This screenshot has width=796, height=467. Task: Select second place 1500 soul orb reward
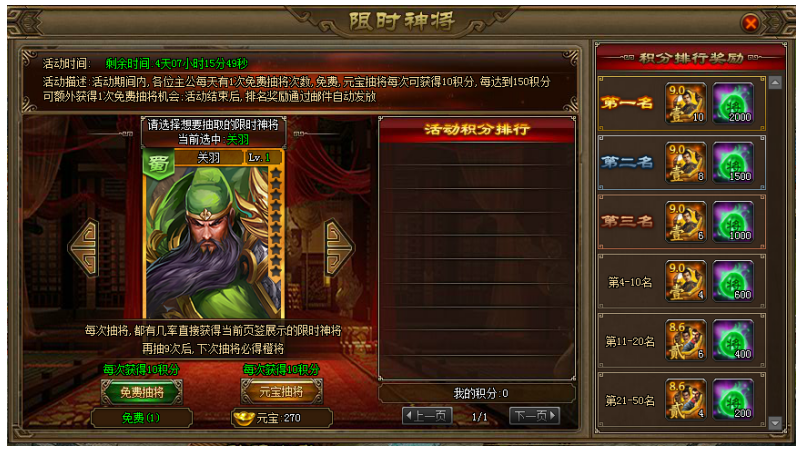pyautogui.click(x=733, y=162)
